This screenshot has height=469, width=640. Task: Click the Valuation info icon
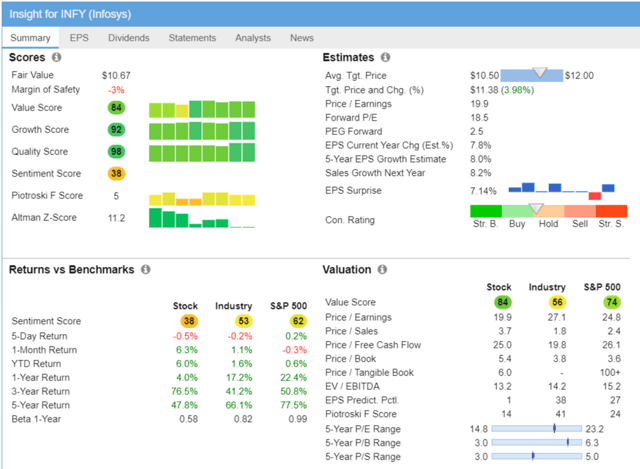[x=382, y=269]
